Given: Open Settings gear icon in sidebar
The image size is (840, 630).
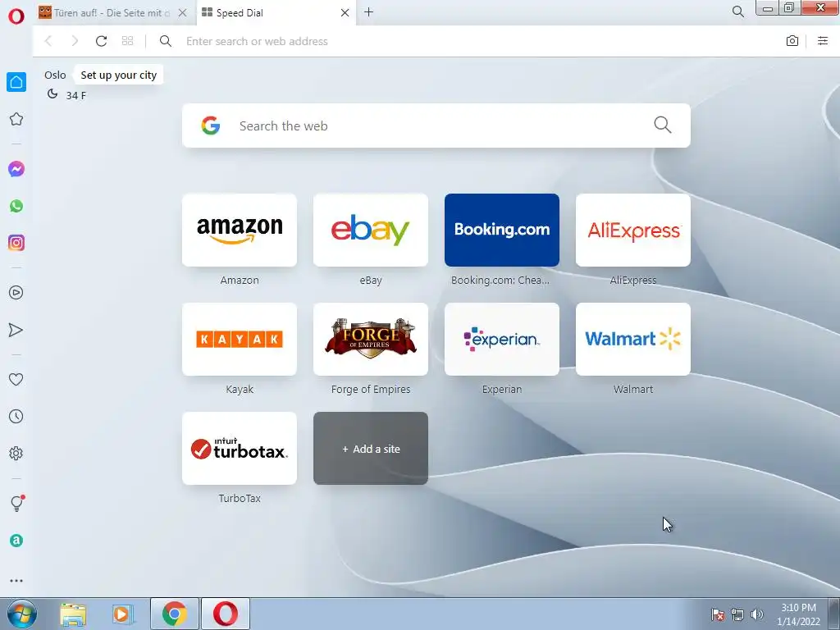Looking at the screenshot, I should point(16,453).
